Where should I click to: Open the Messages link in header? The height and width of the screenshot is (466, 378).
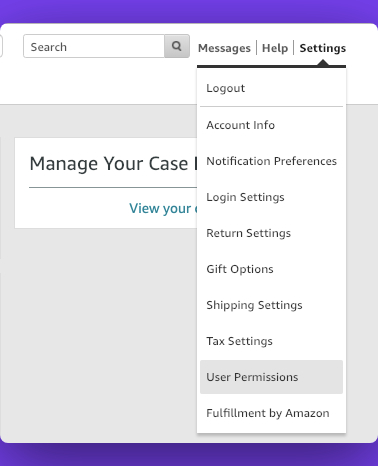224,48
